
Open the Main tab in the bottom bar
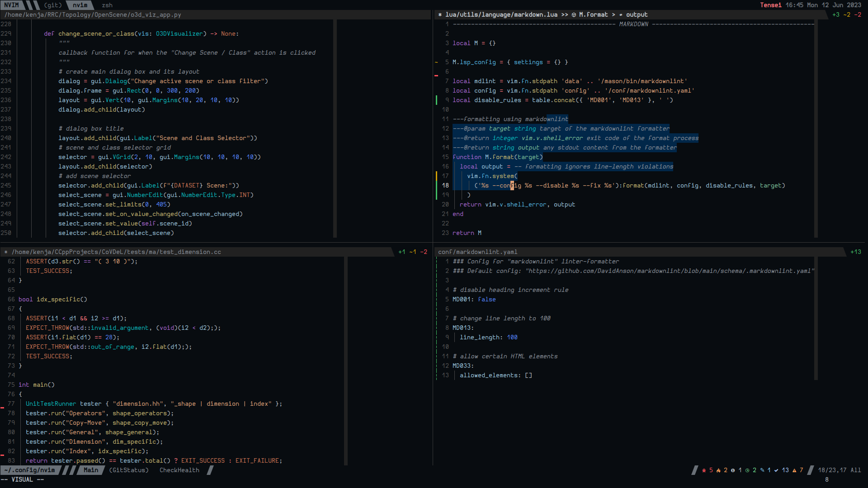(90, 470)
